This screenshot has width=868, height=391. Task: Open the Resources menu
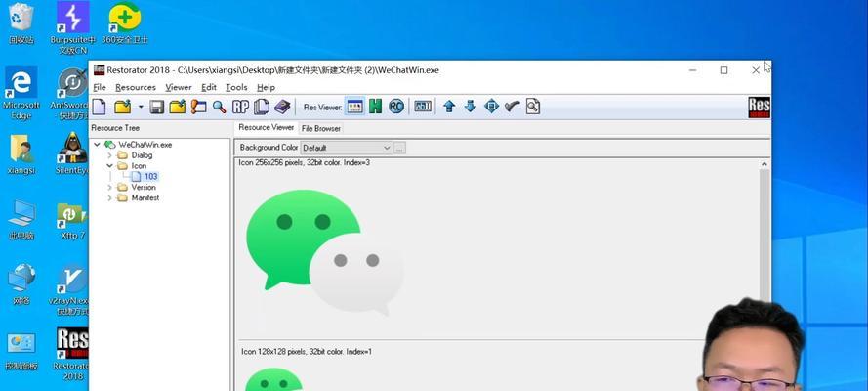[x=136, y=88]
